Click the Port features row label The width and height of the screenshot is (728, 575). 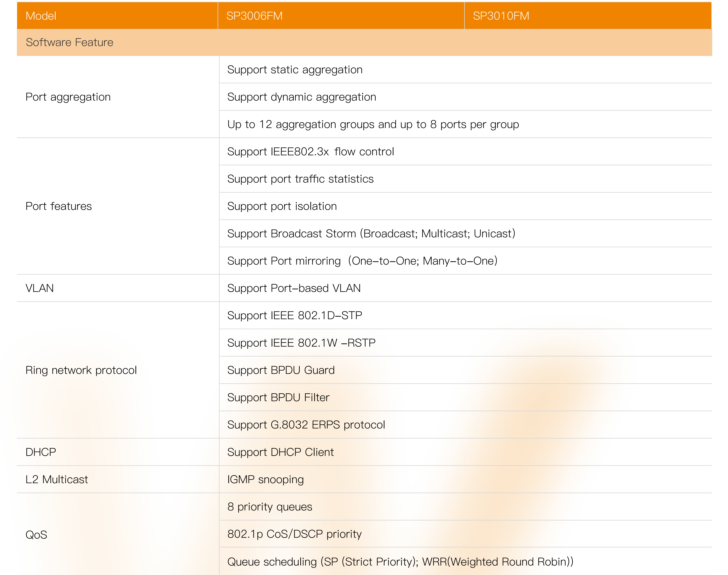pyautogui.click(x=59, y=206)
